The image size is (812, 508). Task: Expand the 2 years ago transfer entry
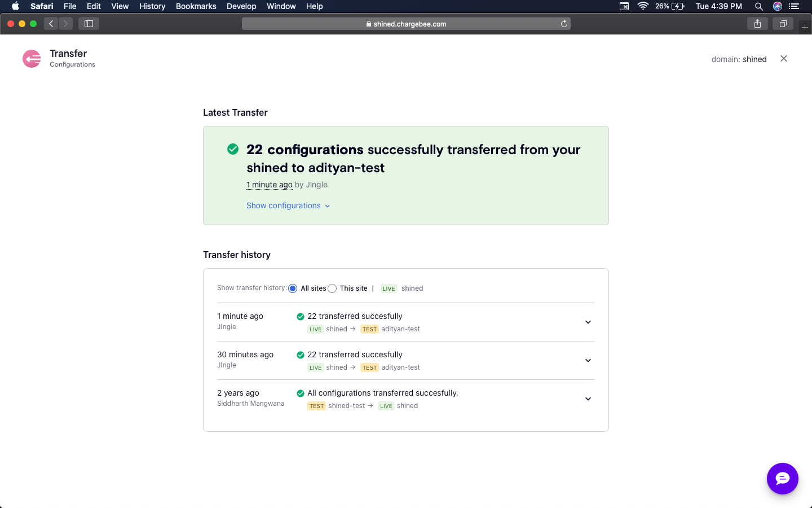coord(588,399)
